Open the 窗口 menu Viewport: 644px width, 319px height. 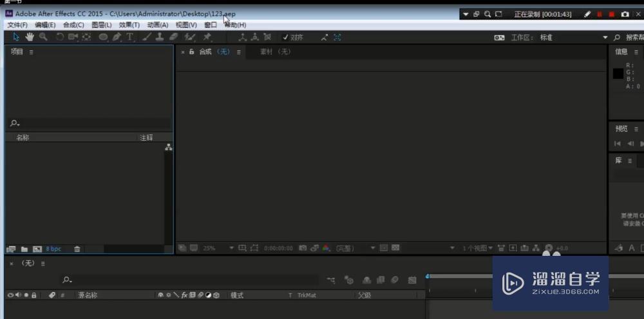coord(211,25)
